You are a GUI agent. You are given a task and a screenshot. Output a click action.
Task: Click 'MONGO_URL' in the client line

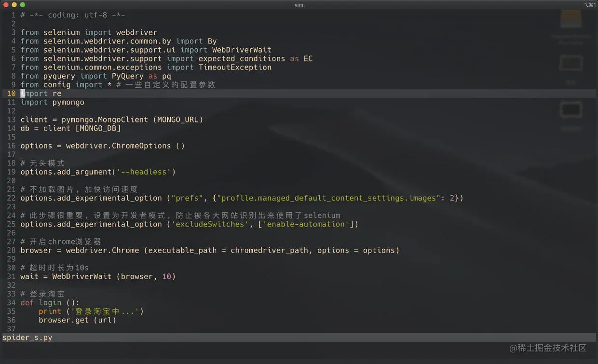178,119
